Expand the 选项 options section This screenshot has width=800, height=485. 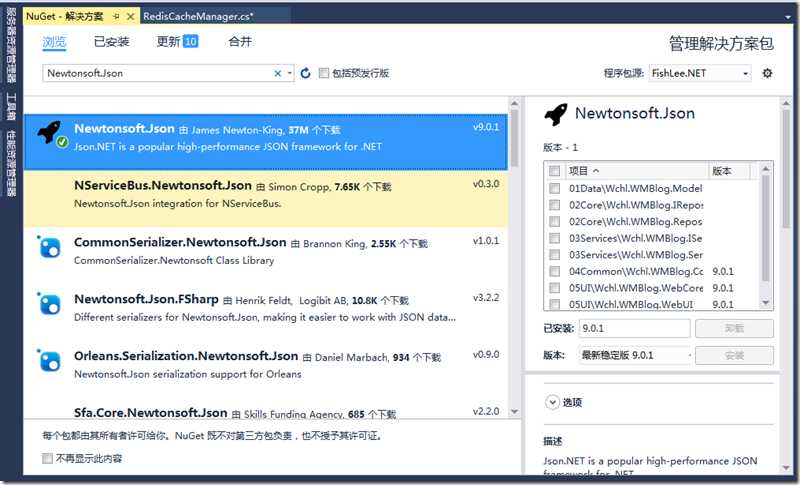pyautogui.click(x=552, y=402)
